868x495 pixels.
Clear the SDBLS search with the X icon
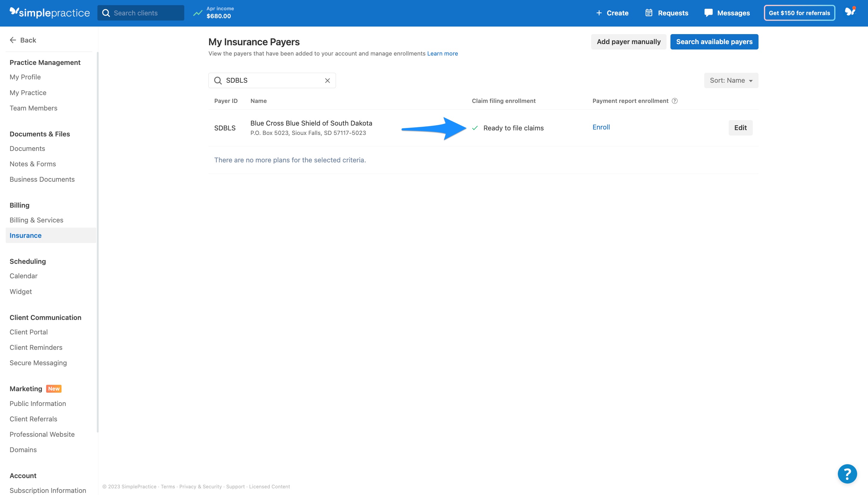(x=327, y=80)
